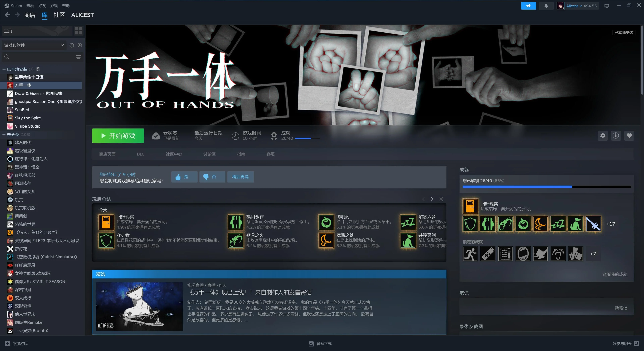Click the 主页 home button
The height and width of the screenshot is (351, 644).
pos(37,31)
